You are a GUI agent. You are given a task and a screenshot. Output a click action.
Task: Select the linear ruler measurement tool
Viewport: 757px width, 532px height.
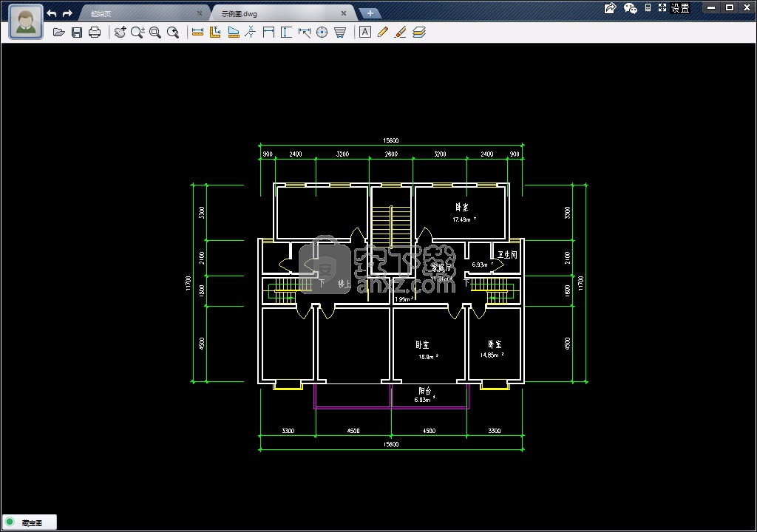(x=197, y=33)
